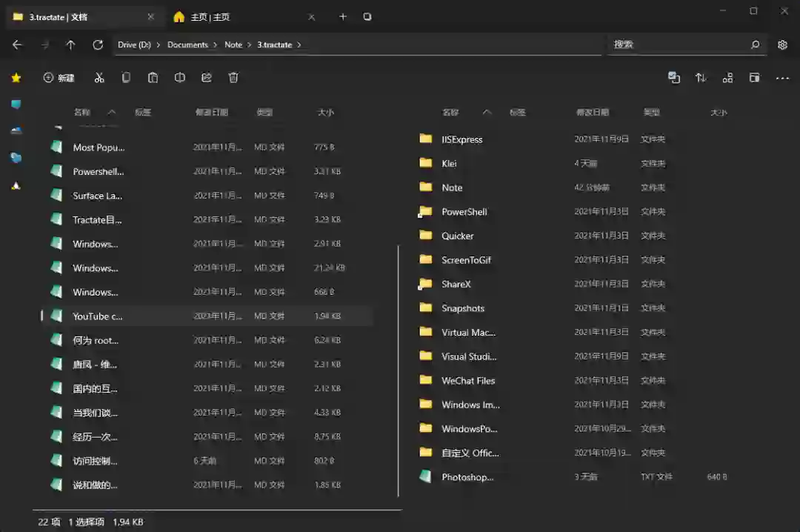Click inside the 搜索 search field
The height and width of the screenshot is (532, 800).
pos(678,45)
